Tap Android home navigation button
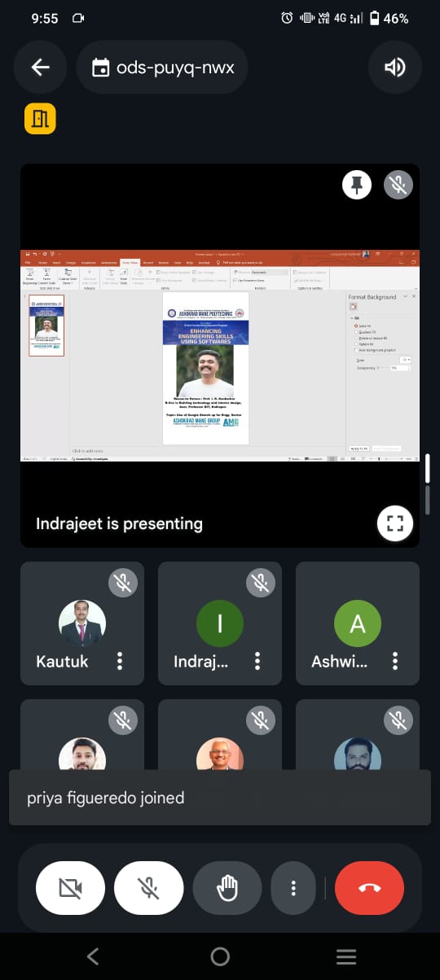Viewport: 440px width, 980px height. 220,956
